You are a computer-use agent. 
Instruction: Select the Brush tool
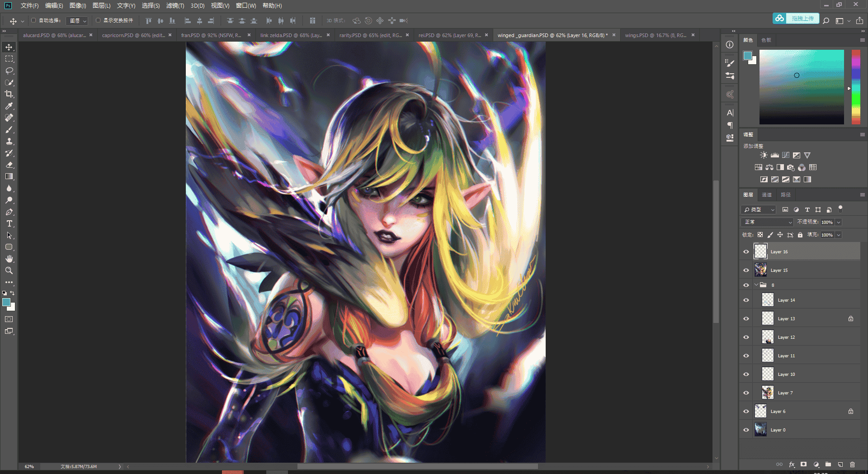[9, 129]
